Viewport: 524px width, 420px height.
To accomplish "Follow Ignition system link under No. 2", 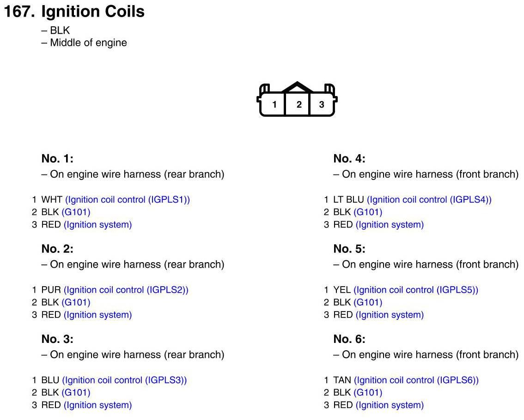I will click(97, 315).
